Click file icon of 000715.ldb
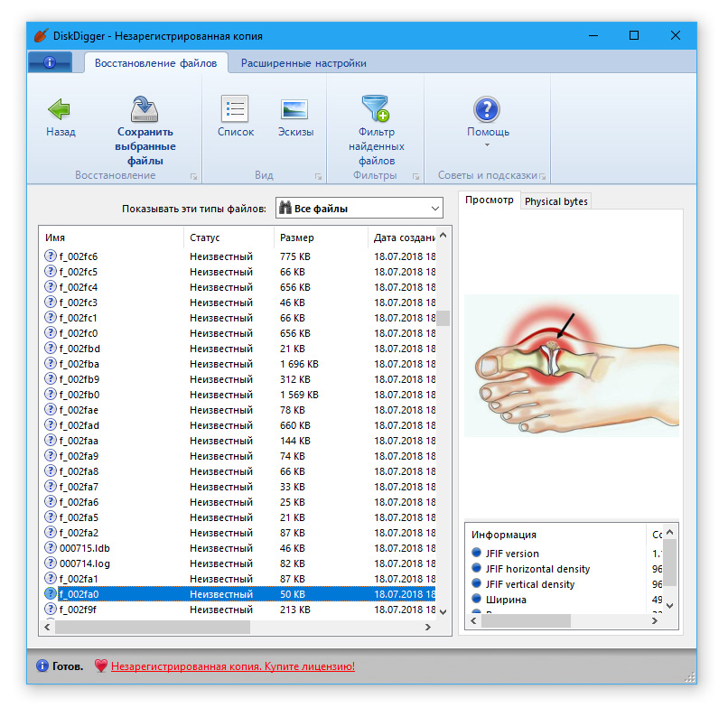This screenshot has height=717, width=728. [x=51, y=548]
